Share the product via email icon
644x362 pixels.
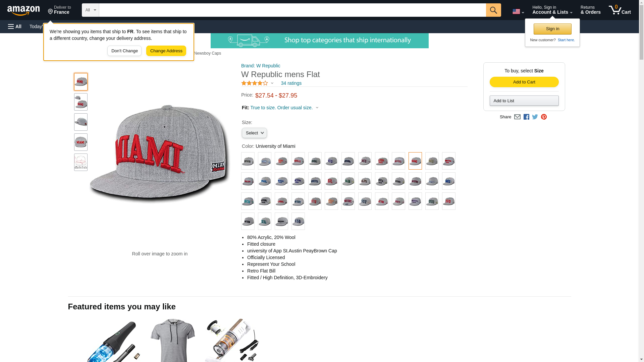[517, 117]
